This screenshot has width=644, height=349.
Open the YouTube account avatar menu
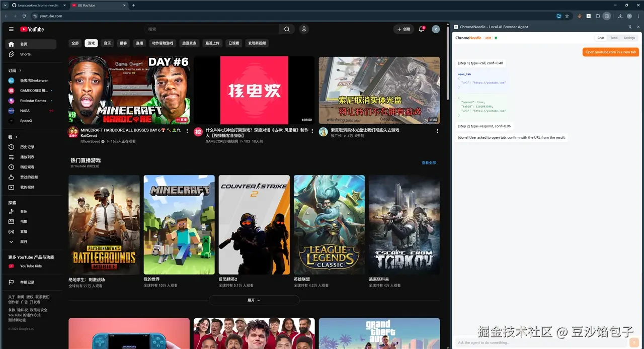[436, 29]
